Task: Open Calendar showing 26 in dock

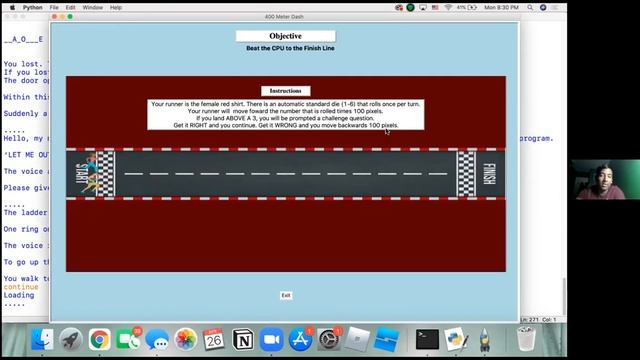Action: point(214,339)
